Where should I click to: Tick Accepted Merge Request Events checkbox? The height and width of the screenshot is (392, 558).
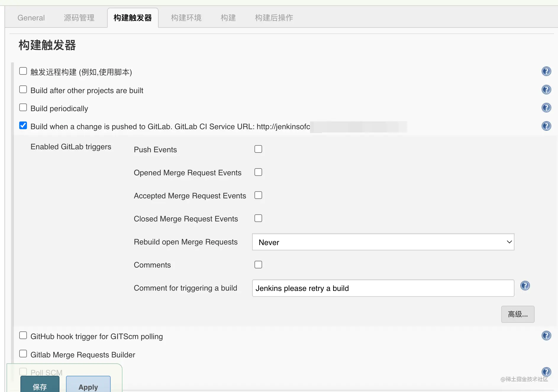point(258,195)
